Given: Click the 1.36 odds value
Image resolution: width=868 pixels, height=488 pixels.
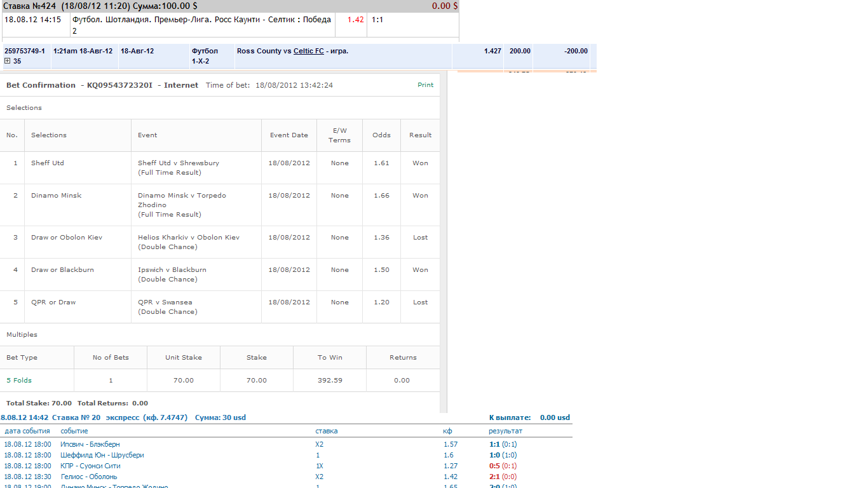Looking at the screenshot, I should point(381,238).
